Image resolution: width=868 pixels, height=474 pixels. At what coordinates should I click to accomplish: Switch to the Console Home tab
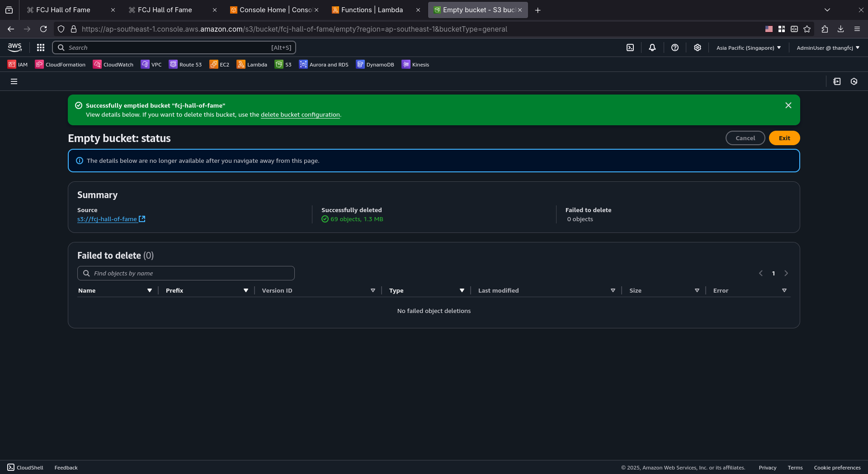(274, 10)
